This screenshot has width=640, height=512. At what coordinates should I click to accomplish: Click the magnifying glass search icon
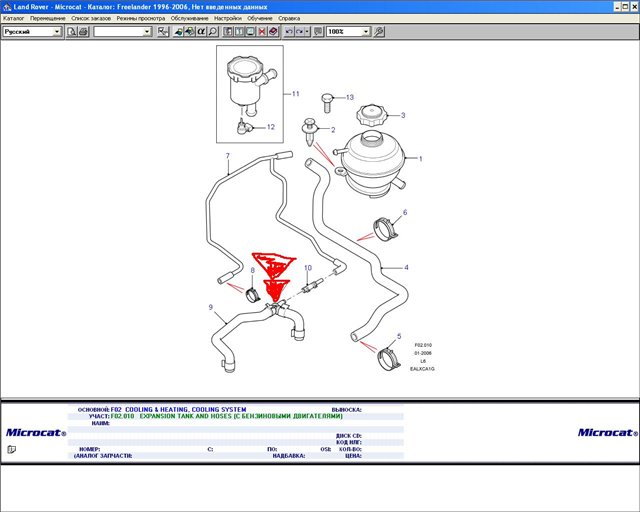click(213, 31)
